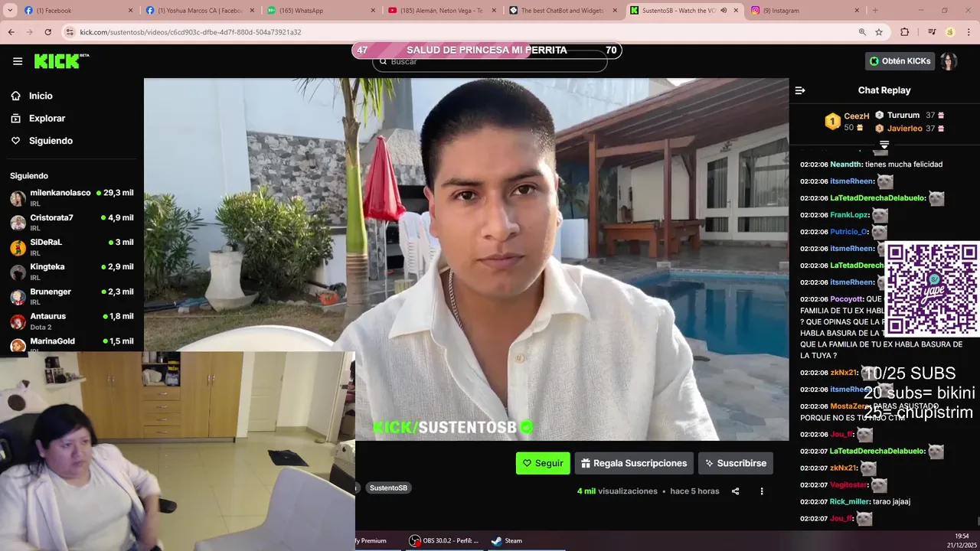Click the site info icon in address bar
Viewport: 980px width, 551px height.
click(x=70, y=32)
